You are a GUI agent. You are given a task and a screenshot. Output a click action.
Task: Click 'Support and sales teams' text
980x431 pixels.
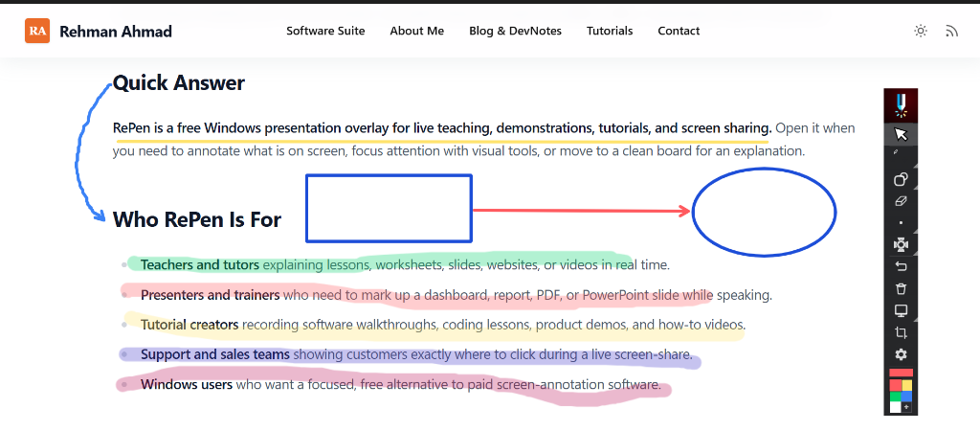(215, 354)
